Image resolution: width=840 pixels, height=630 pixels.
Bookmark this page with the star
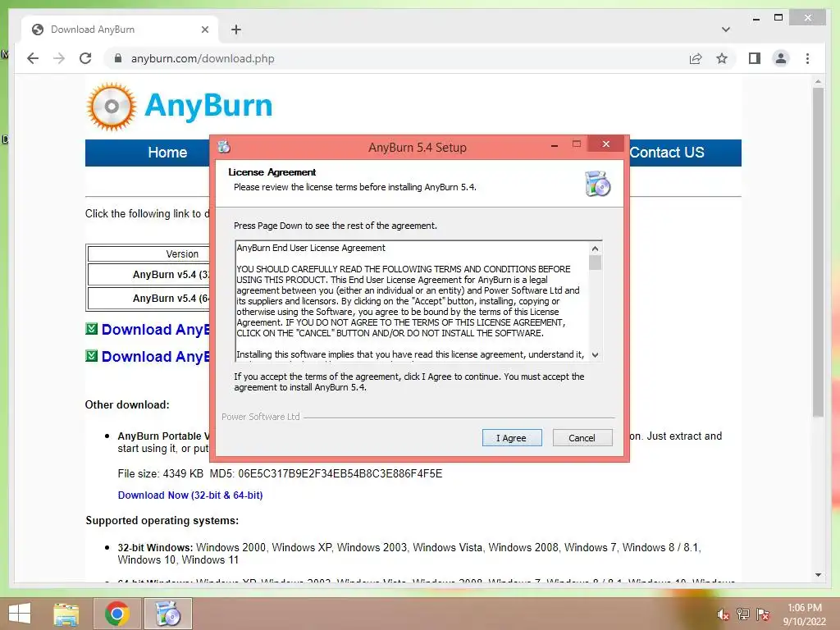pyautogui.click(x=722, y=58)
